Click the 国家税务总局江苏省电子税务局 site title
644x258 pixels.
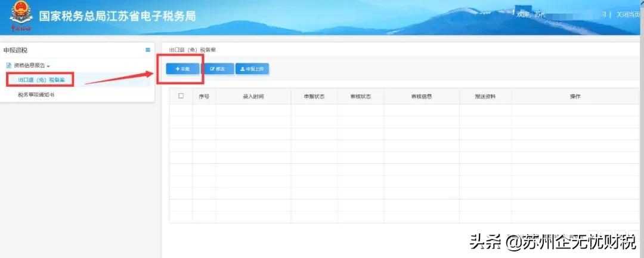pos(117,16)
